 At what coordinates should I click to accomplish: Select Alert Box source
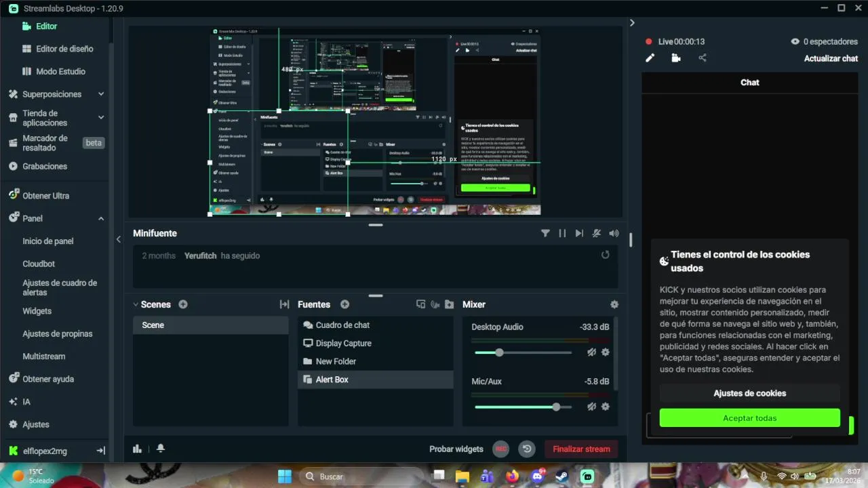tap(376, 380)
